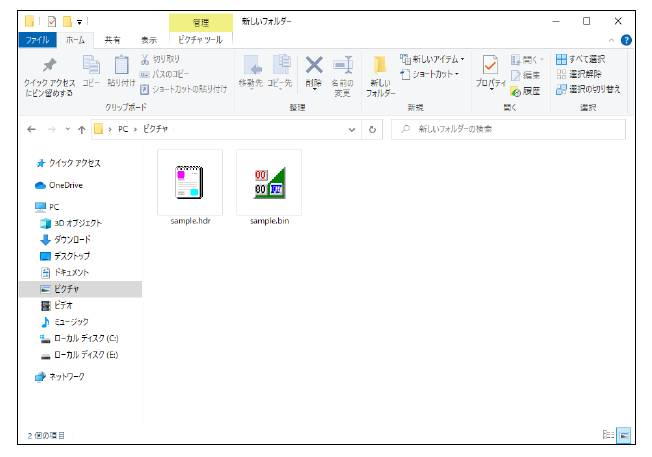Select Network in navigation pane

tap(60, 377)
